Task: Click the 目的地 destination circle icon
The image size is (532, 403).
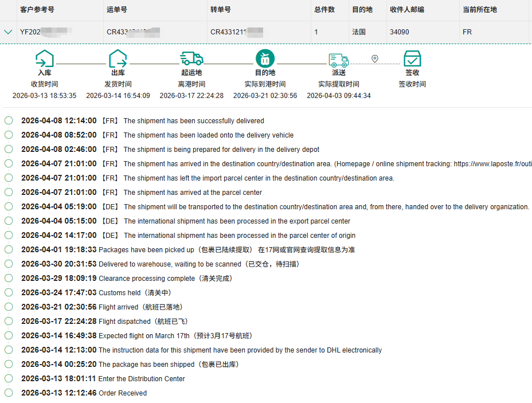Action: pyautogui.click(x=265, y=58)
